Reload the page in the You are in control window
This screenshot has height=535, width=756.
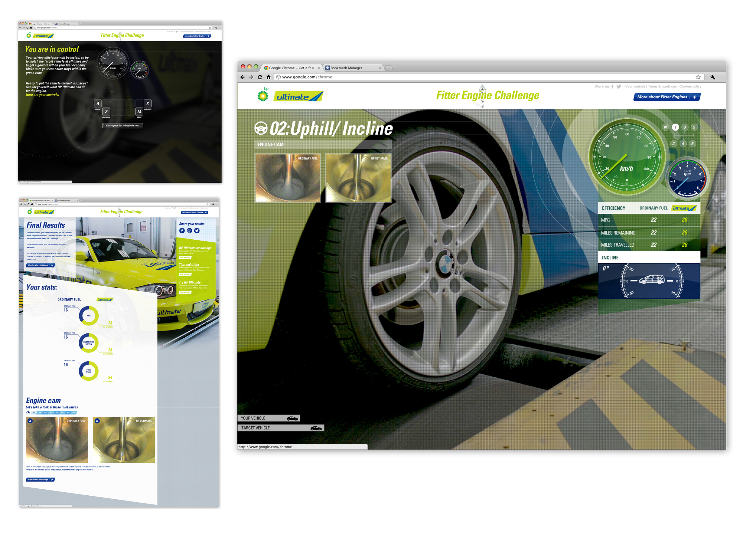pos(27,28)
